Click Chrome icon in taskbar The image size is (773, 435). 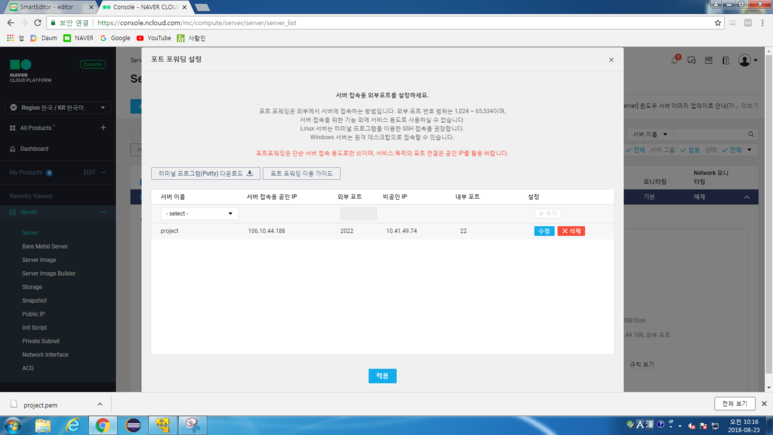[x=103, y=425]
